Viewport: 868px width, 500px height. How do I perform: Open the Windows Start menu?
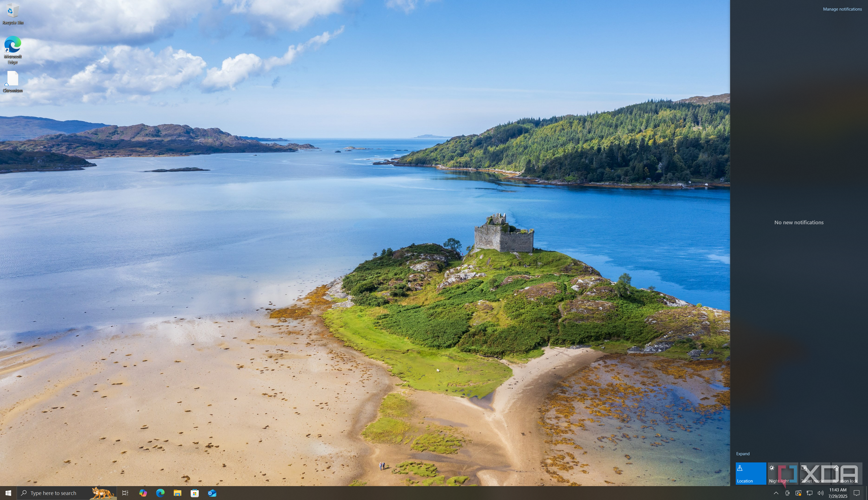pyautogui.click(x=8, y=493)
